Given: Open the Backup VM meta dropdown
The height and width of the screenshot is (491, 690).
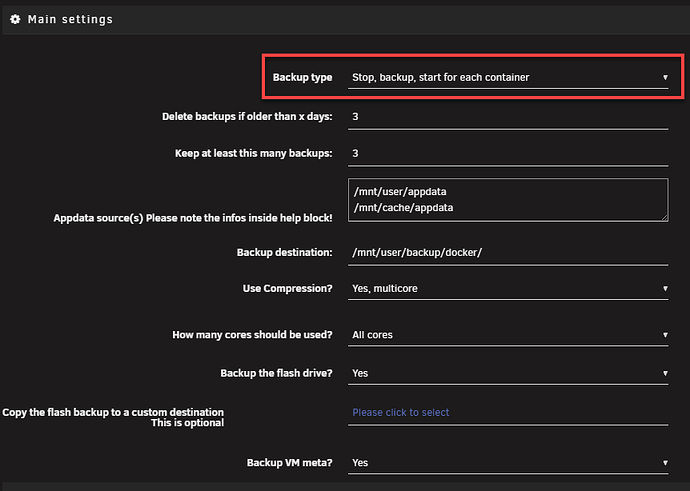Looking at the screenshot, I should click(508, 463).
